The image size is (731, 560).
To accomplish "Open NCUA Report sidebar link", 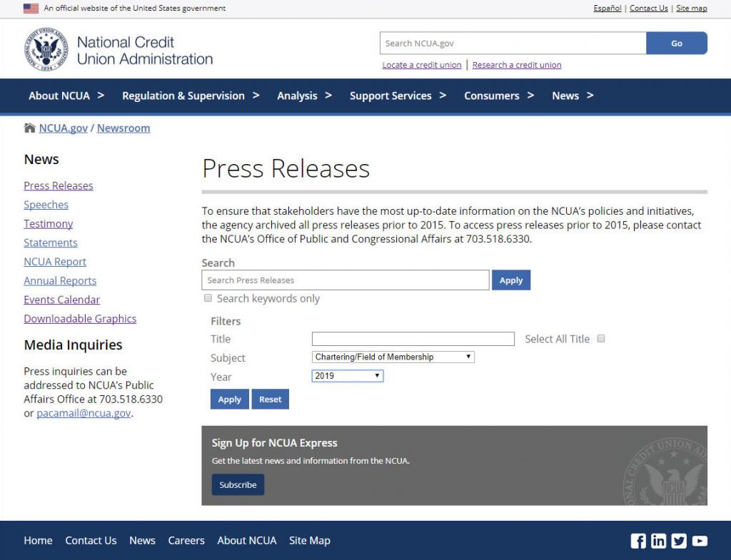I will tap(55, 262).
